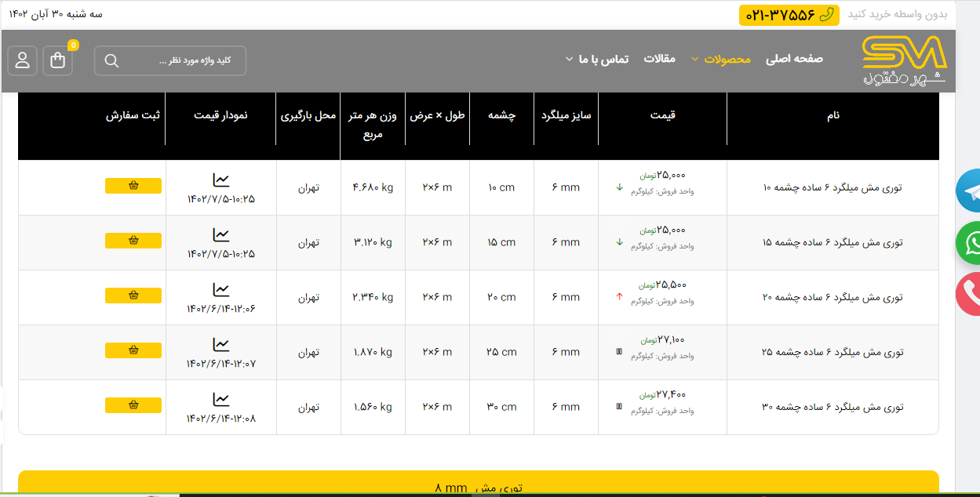This screenshot has height=497, width=980.
Task: Open the مقالات articles page
Action: coord(659,59)
